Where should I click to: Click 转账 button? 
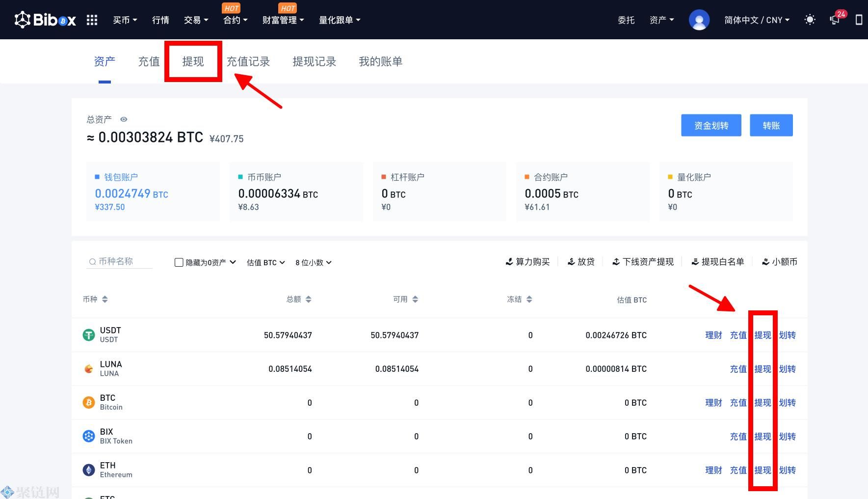click(x=771, y=125)
